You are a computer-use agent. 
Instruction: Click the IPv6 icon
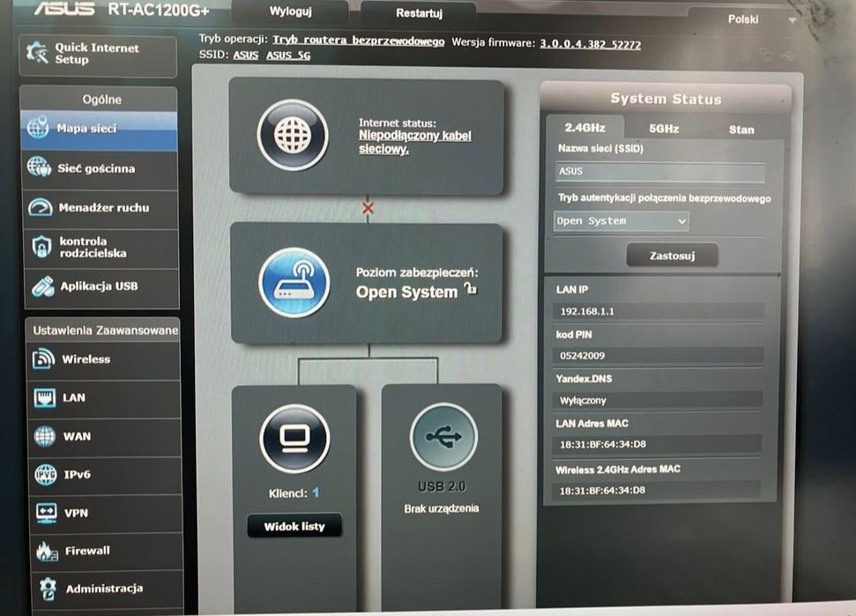(45, 474)
